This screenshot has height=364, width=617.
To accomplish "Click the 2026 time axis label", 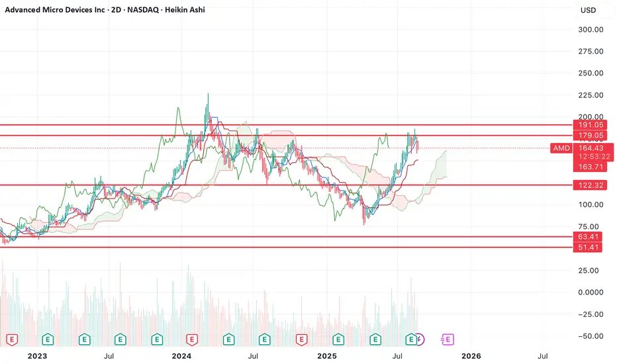I will coord(471,356).
